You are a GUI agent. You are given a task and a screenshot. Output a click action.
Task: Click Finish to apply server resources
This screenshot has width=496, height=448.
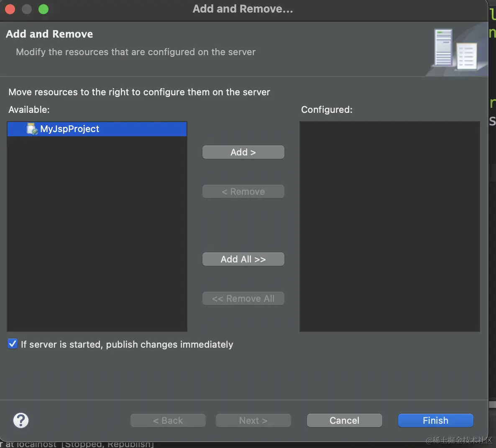tap(435, 420)
